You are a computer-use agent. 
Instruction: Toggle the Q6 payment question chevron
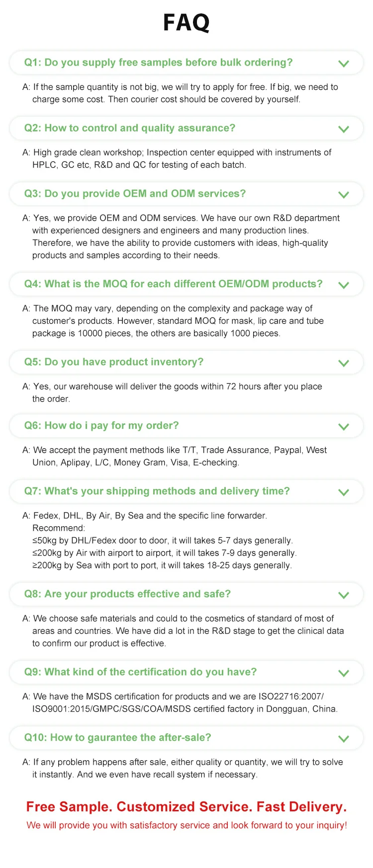click(x=343, y=427)
